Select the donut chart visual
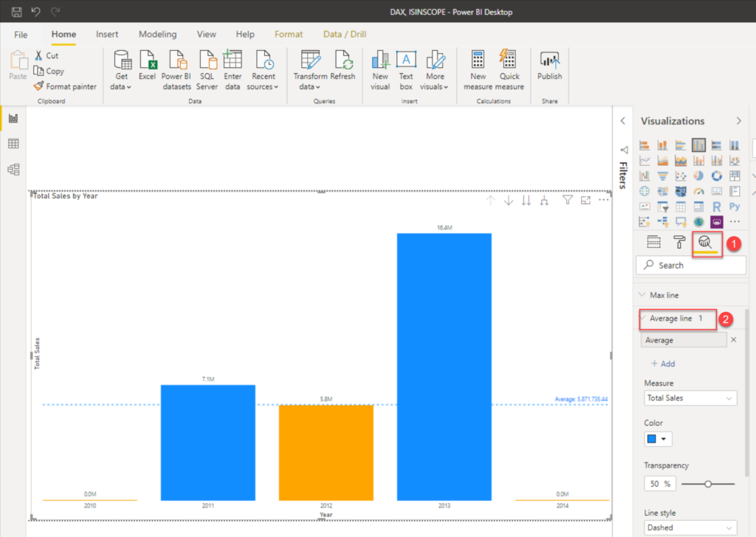The image size is (756, 537). pyautogui.click(x=716, y=176)
